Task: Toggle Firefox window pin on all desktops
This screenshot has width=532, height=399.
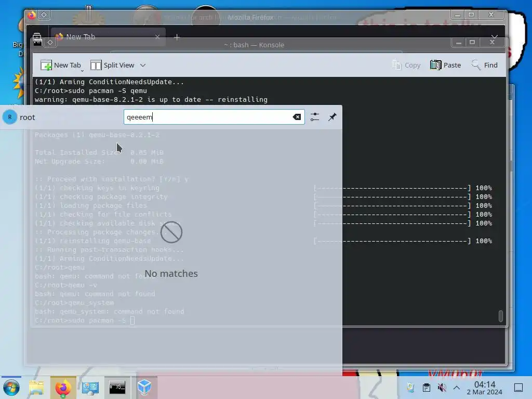Action: [44, 15]
